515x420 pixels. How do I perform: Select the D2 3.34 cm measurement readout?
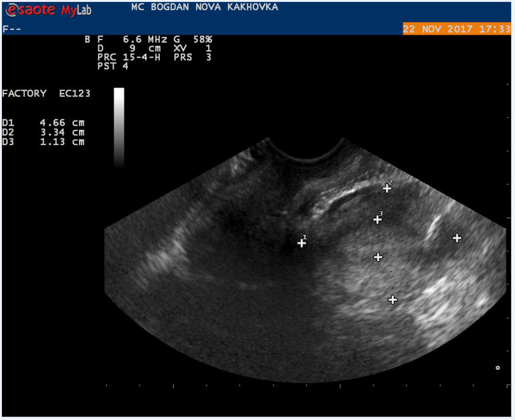[43, 132]
